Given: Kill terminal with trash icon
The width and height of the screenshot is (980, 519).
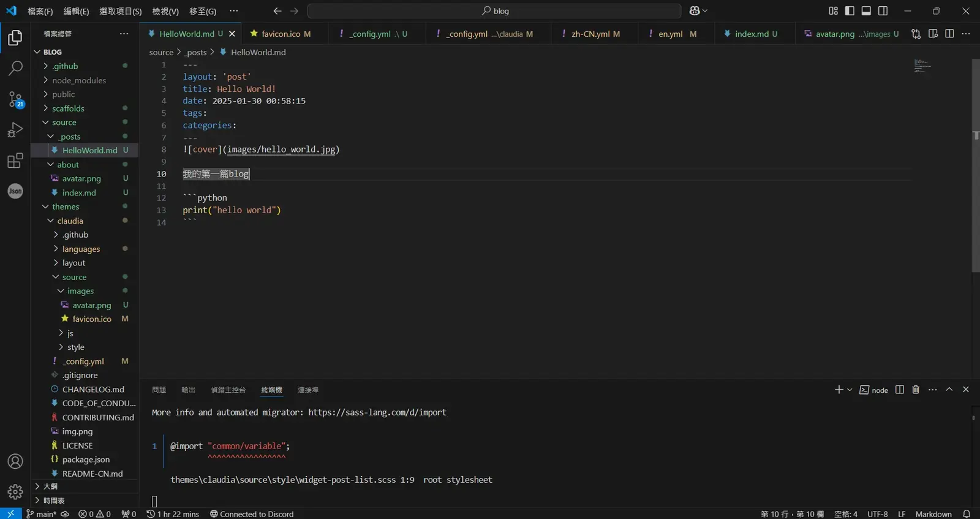Looking at the screenshot, I should click(x=916, y=390).
